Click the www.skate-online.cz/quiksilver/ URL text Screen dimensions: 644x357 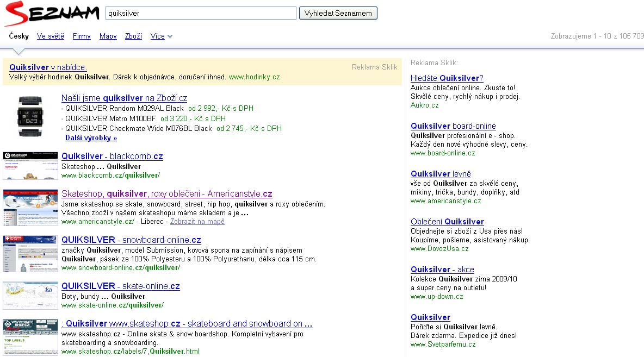click(113, 305)
